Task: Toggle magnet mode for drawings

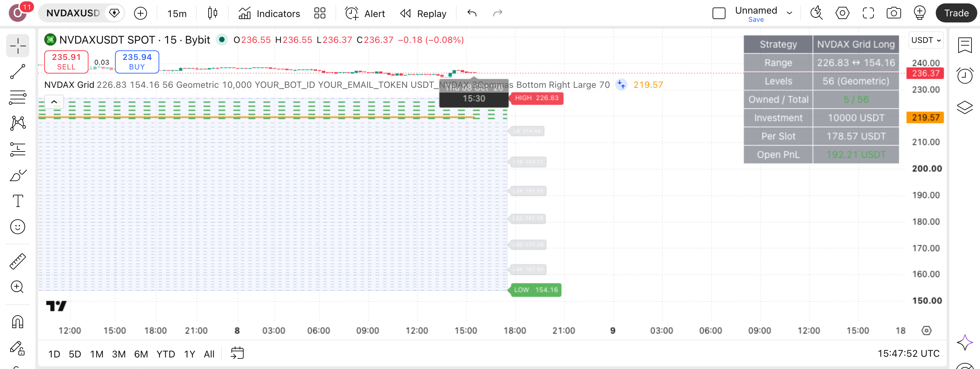Action: (x=17, y=322)
